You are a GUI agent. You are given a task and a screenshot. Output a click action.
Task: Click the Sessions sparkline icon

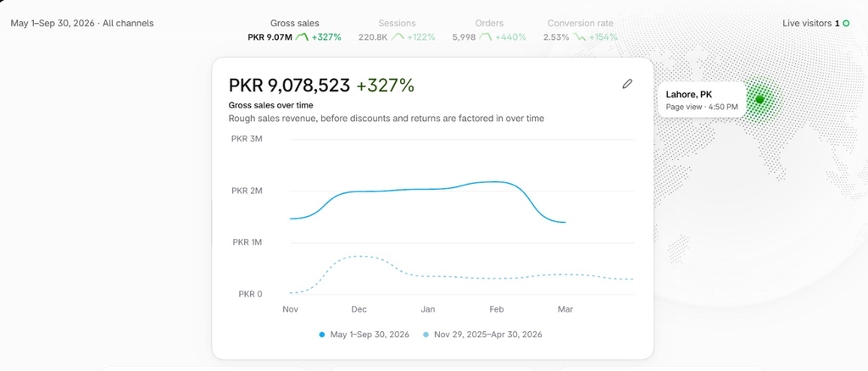click(398, 37)
